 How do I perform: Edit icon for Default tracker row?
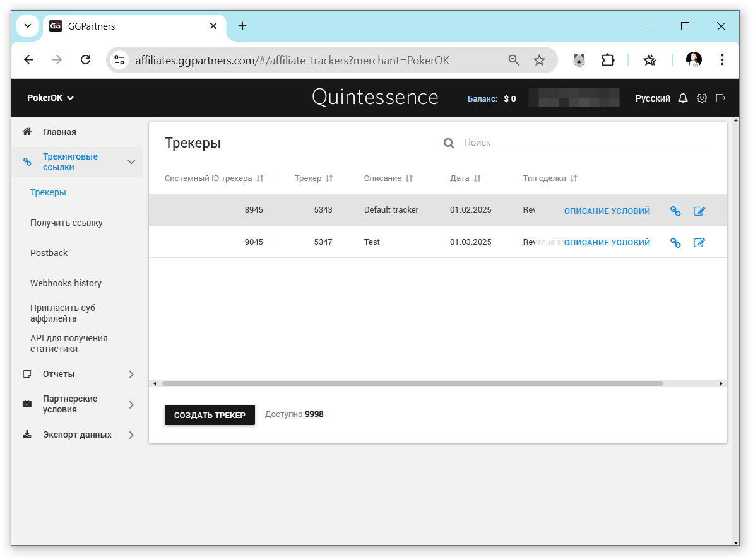pos(699,211)
